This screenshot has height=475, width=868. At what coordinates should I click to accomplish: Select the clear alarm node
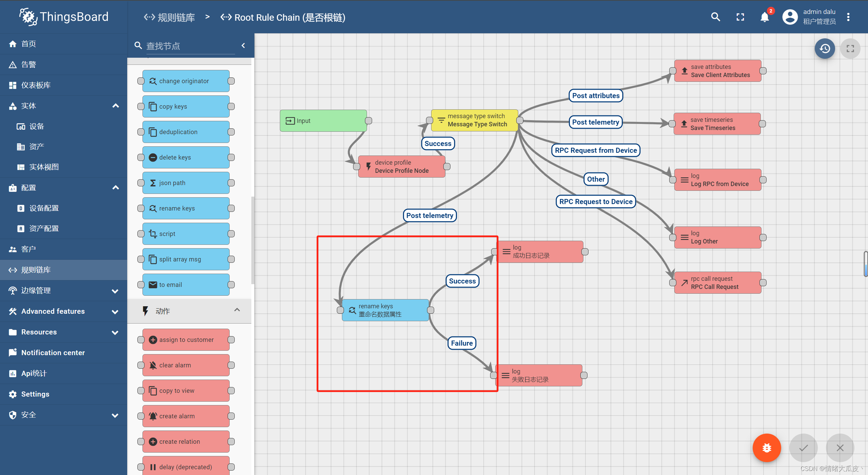click(x=186, y=365)
